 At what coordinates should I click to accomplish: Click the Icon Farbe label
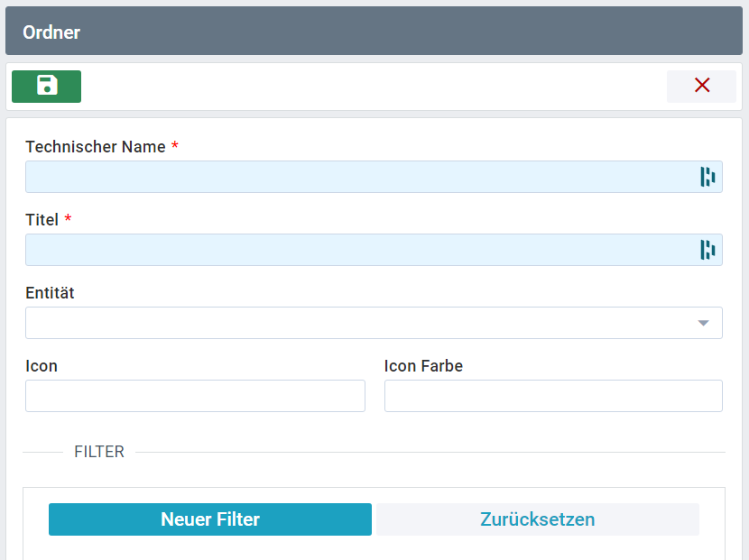coord(423,366)
